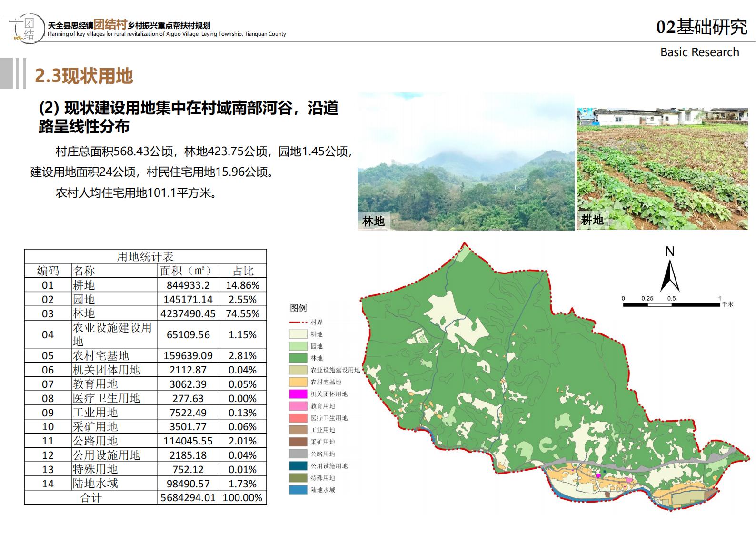Select the paragraph line 农村人均住宅用地101.1平方米
The height and width of the screenshot is (535, 756).
136,193
